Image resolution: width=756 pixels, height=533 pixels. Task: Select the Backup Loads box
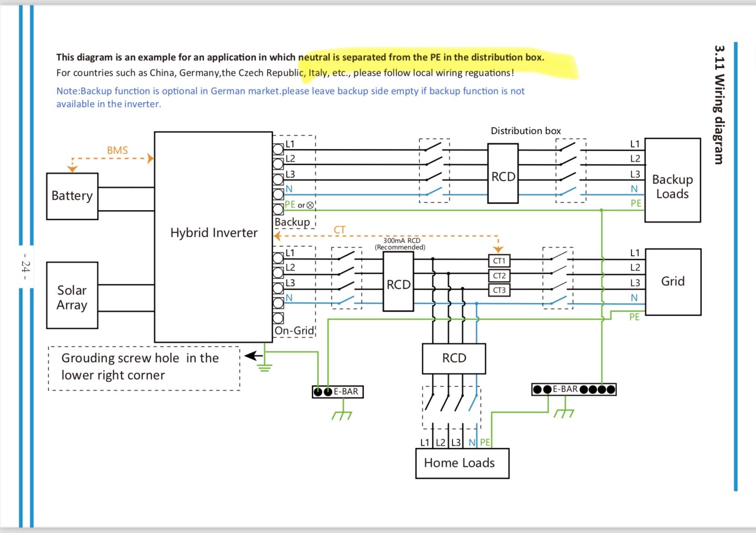pos(673,180)
